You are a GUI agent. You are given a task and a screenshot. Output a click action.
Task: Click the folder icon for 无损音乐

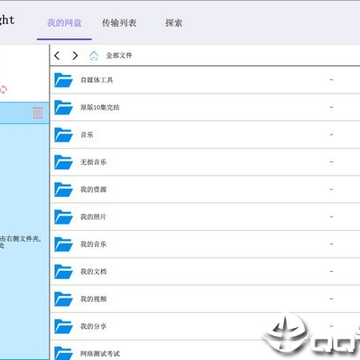pyautogui.click(x=63, y=162)
